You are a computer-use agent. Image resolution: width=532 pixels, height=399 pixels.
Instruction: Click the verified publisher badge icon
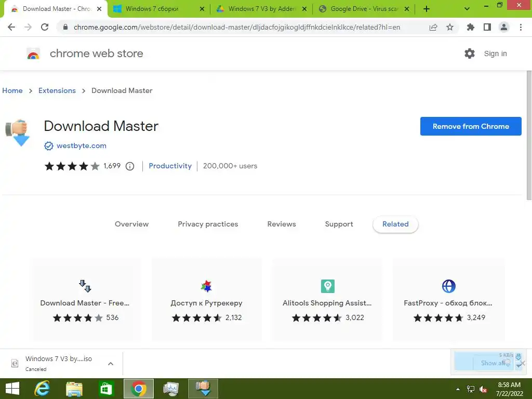click(x=48, y=146)
